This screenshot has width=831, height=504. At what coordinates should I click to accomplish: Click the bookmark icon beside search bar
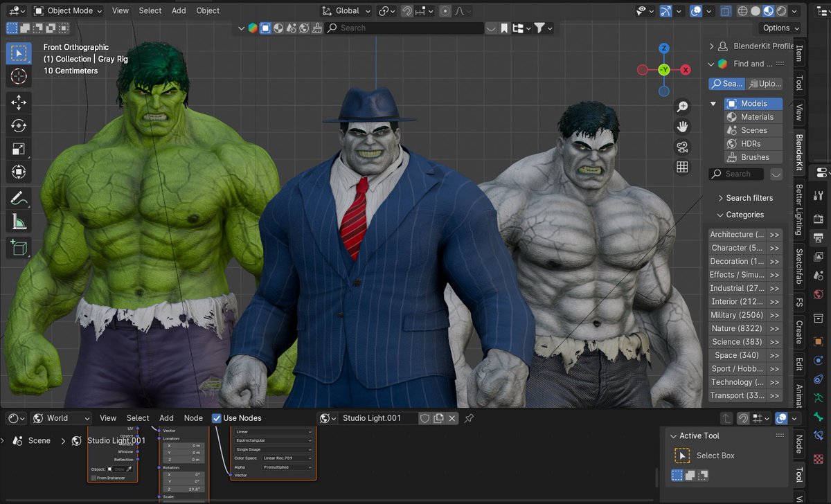(x=505, y=28)
